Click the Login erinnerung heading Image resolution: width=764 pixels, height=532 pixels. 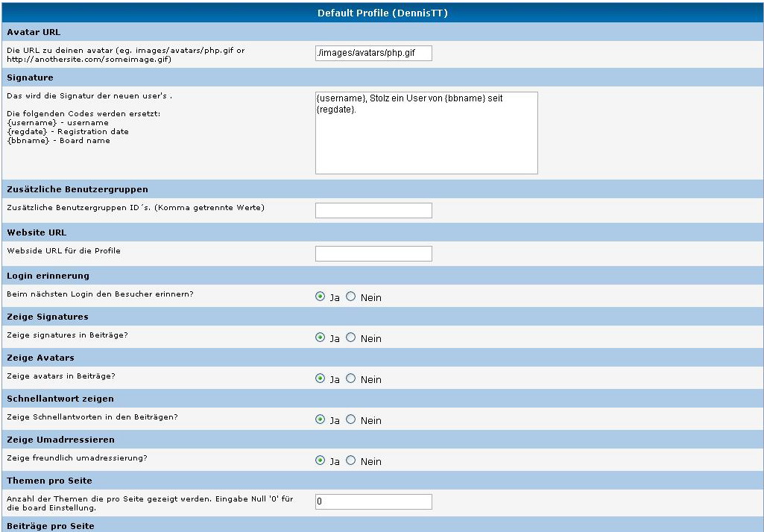tap(48, 276)
